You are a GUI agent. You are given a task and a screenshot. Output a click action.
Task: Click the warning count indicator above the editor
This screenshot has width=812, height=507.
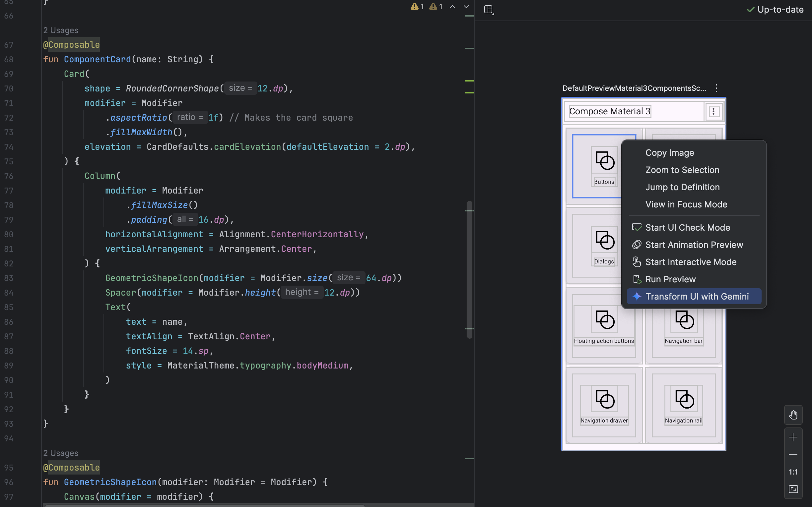point(417,6)
